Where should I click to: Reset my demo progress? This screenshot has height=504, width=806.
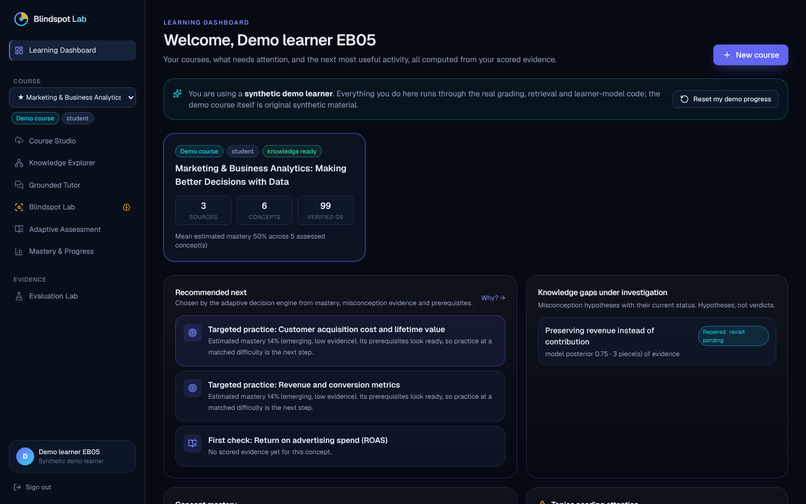pyautogui.click(x=725, y=99)
